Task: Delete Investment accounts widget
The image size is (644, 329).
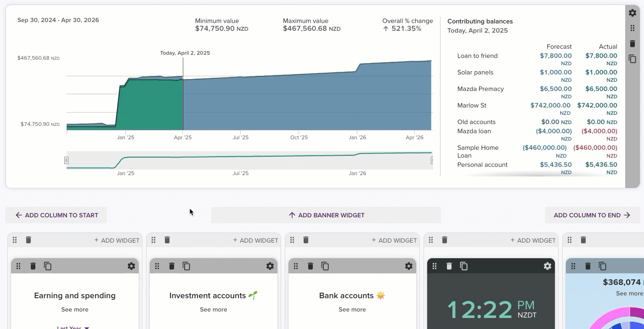Action: (x=172, y=266)
